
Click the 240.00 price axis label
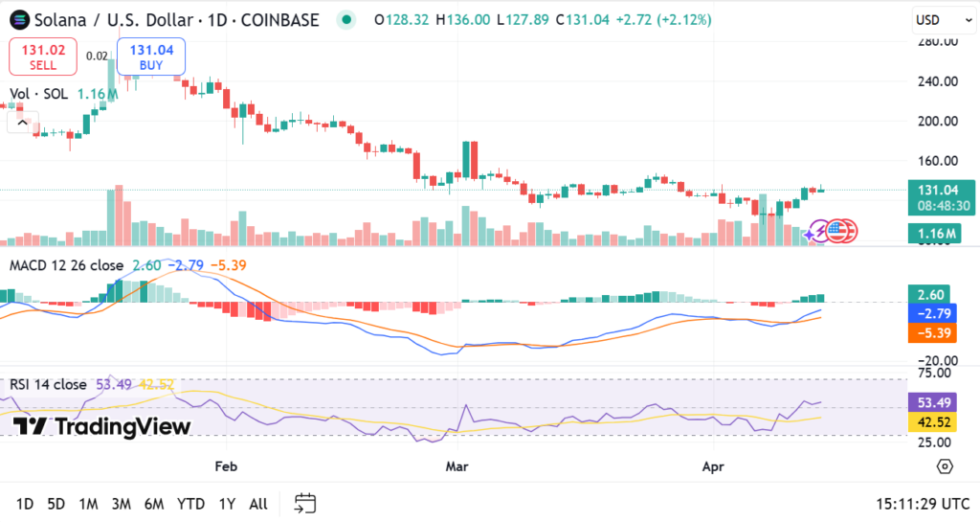(938, 81)
